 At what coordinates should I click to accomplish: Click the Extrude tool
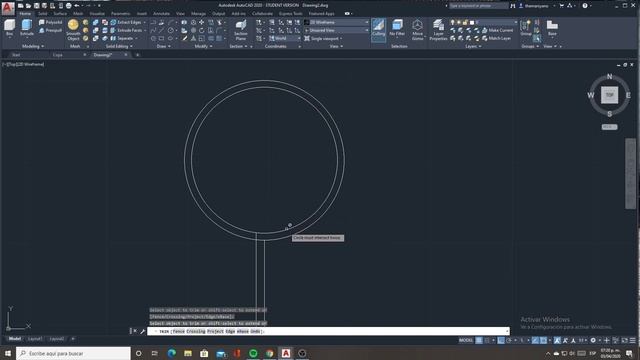pos(27,27)
